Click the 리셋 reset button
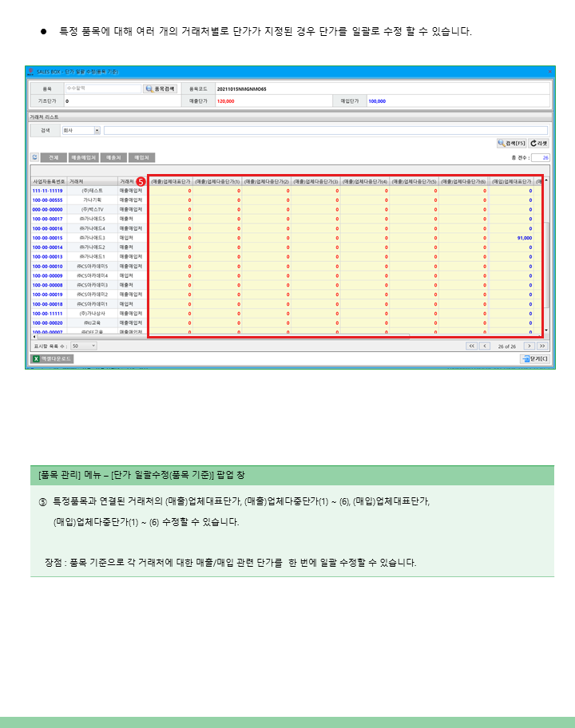Image resolution: width=575 pixels, height=728 pixels. [x=539, y=144]
